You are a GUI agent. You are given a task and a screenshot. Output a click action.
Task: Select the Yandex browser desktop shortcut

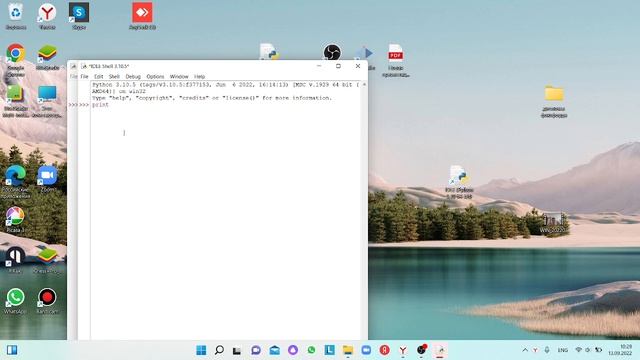tap(47, 16)
